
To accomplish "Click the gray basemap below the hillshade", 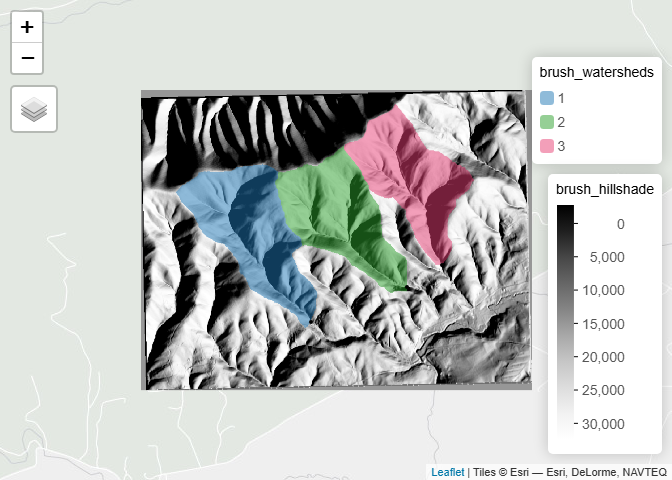I will click(300, 430).
